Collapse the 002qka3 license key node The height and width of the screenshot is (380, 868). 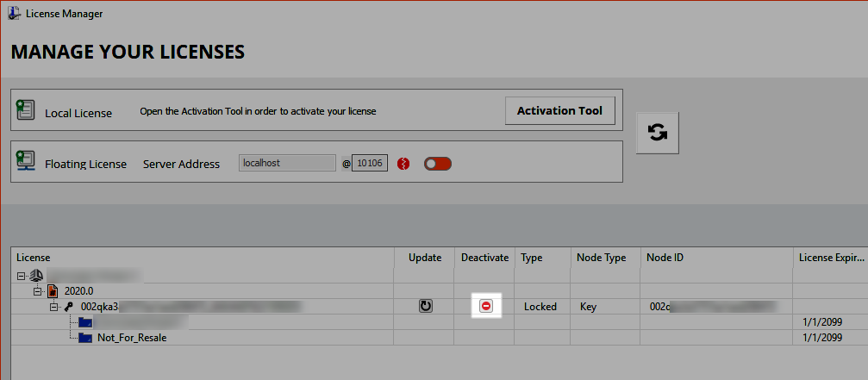53,307
